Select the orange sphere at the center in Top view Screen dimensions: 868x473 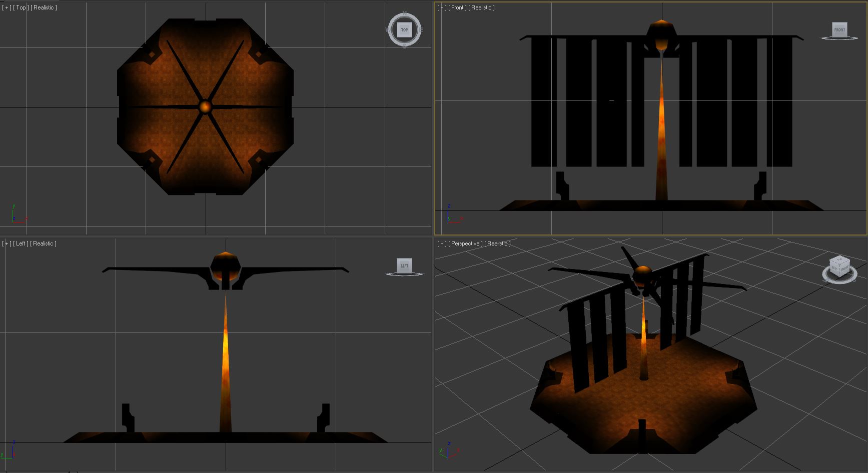point(205,106)
